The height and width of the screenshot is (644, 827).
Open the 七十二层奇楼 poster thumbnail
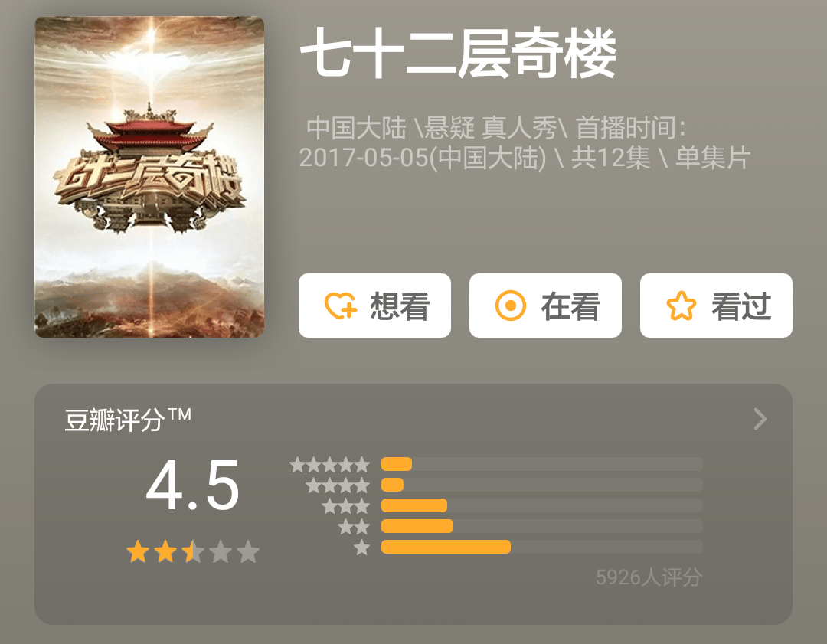[x=149, y=177]
